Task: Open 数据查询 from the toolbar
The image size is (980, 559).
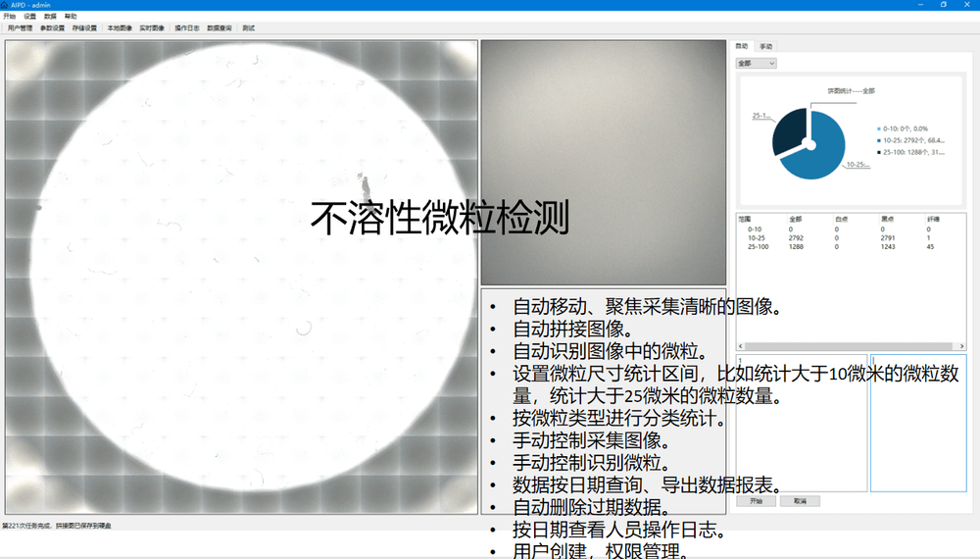Action: (x=220, y=28)
